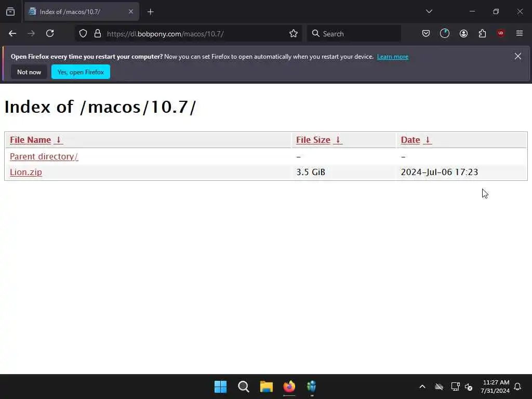Click the Date descending arrow
The height and width of the screenshot is (399, 532).
point(428,140)
